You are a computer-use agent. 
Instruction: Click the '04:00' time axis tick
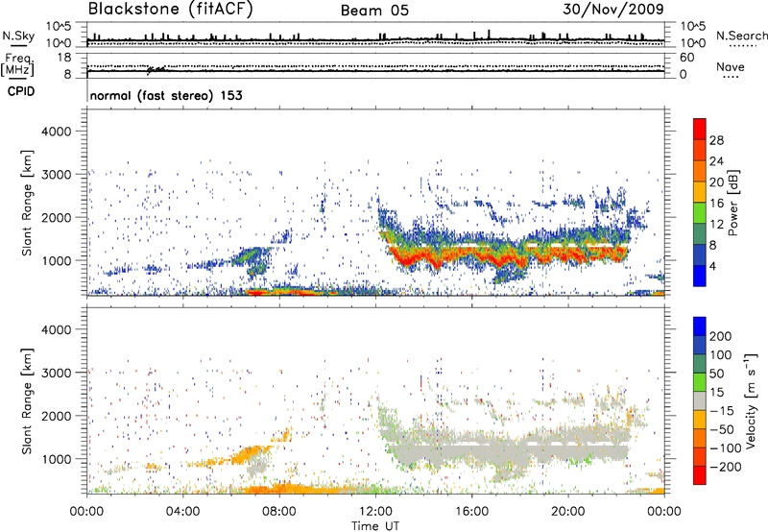[182, 512]
